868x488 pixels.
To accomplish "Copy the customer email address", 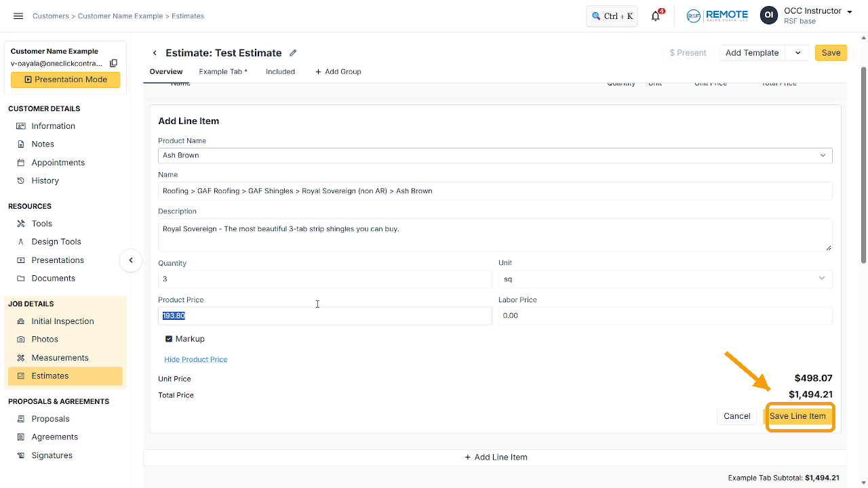I will tap(113, 63).
